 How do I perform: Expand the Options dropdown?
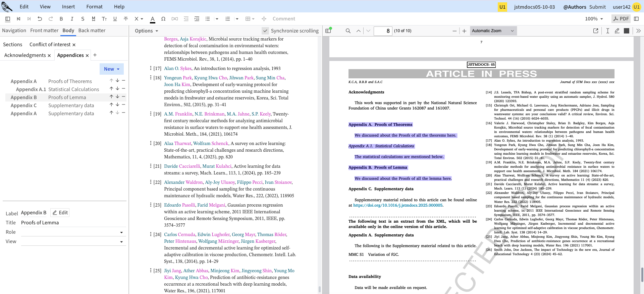(146, 31)
